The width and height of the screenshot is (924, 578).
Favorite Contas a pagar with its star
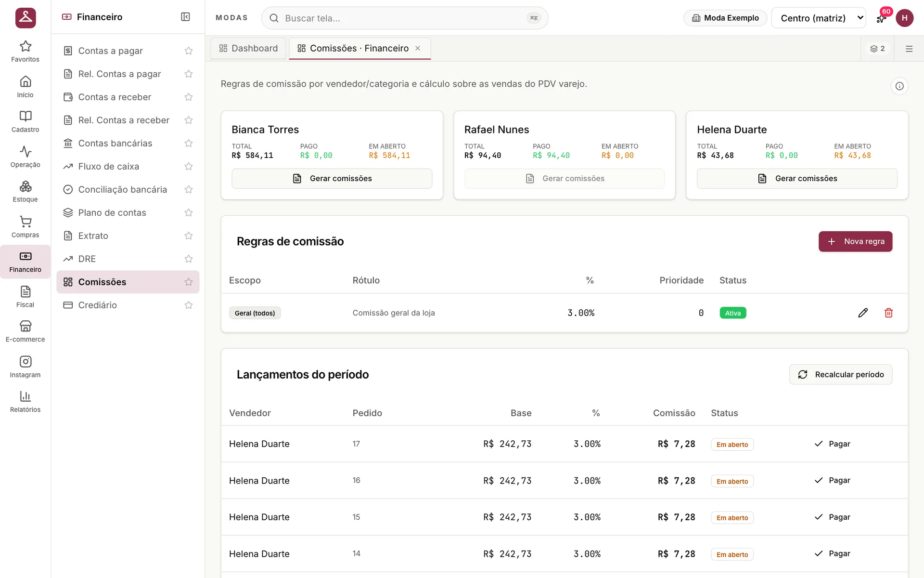coord(189,51)
